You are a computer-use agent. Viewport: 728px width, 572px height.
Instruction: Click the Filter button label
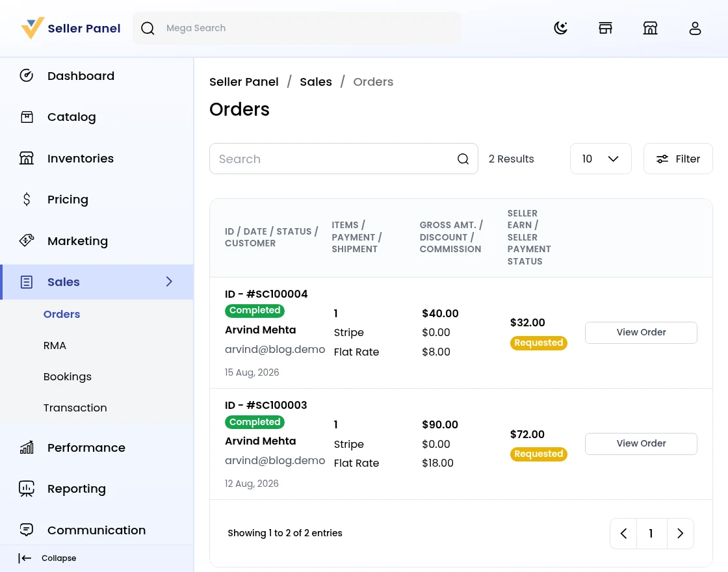tap(688, 159)
